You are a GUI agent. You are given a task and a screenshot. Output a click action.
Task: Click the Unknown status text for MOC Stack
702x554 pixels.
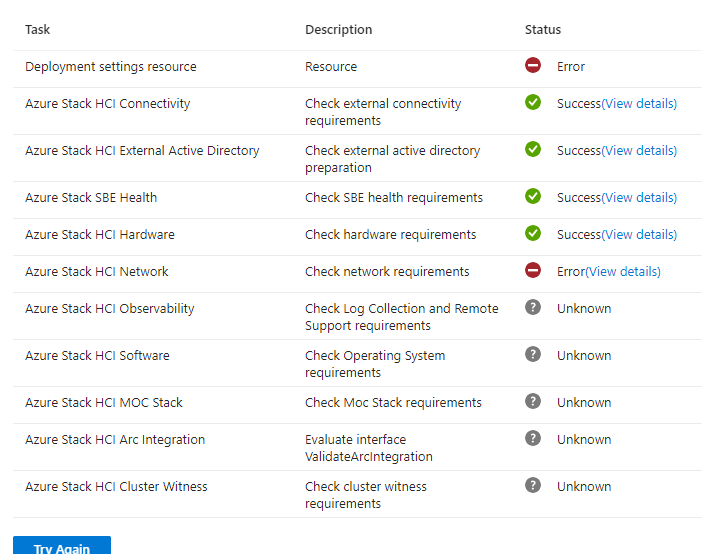pyautogui.click(x=584, y=403)
